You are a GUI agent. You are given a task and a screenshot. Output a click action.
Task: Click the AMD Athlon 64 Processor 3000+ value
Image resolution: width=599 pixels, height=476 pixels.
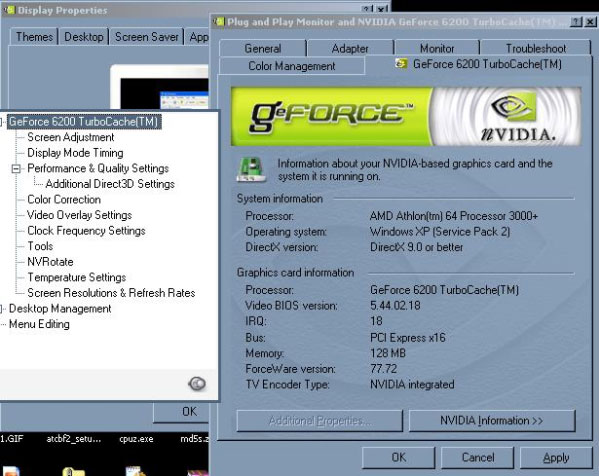coord(453,216)
